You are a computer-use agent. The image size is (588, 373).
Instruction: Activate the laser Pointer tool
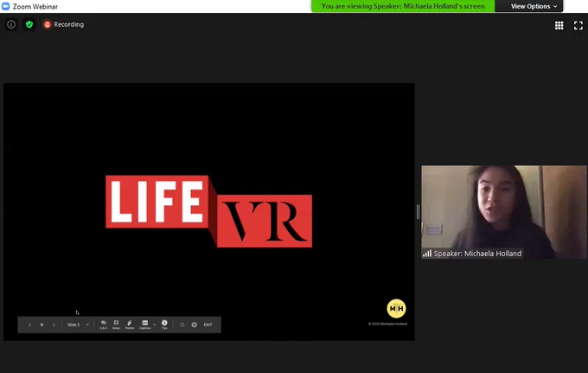click(x=130, y=325)
